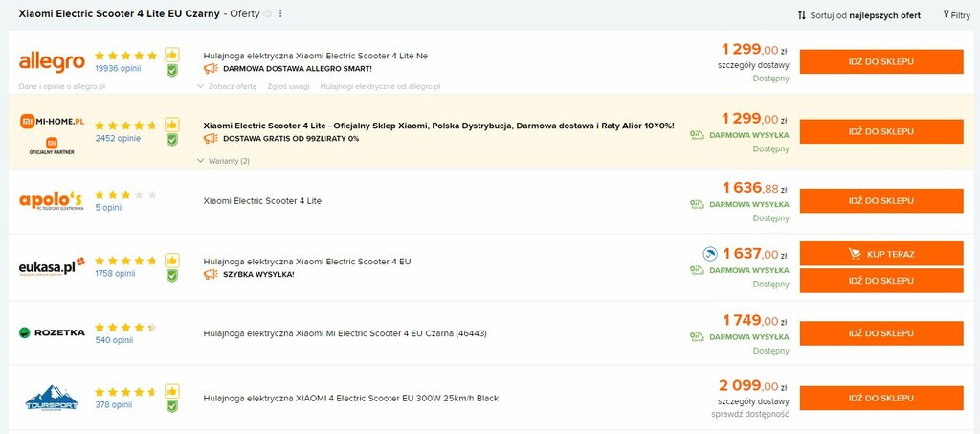The image size is (980, 434).
Task: Click szczegóły dostawy in the Toursport row
Action: click(x=754, y=400)
